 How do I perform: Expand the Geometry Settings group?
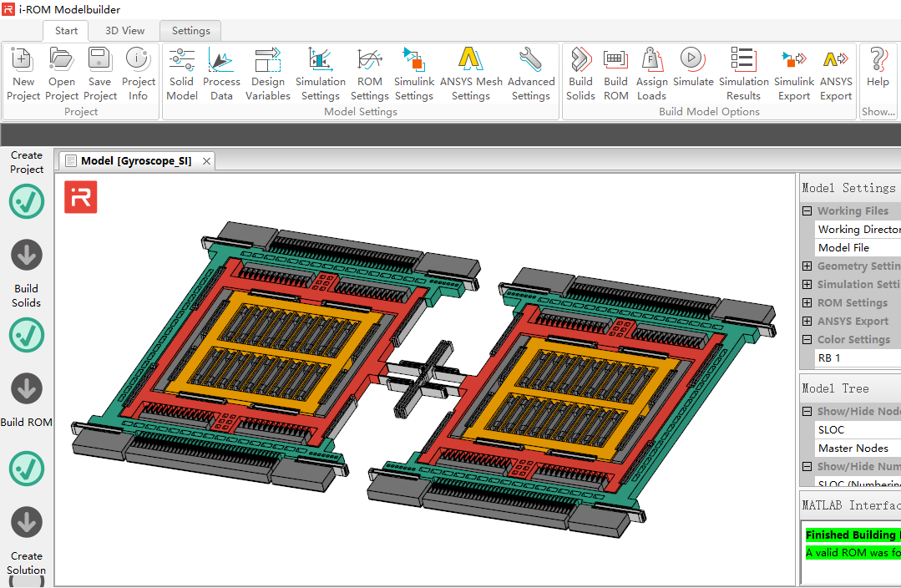[x=807, y=266]
